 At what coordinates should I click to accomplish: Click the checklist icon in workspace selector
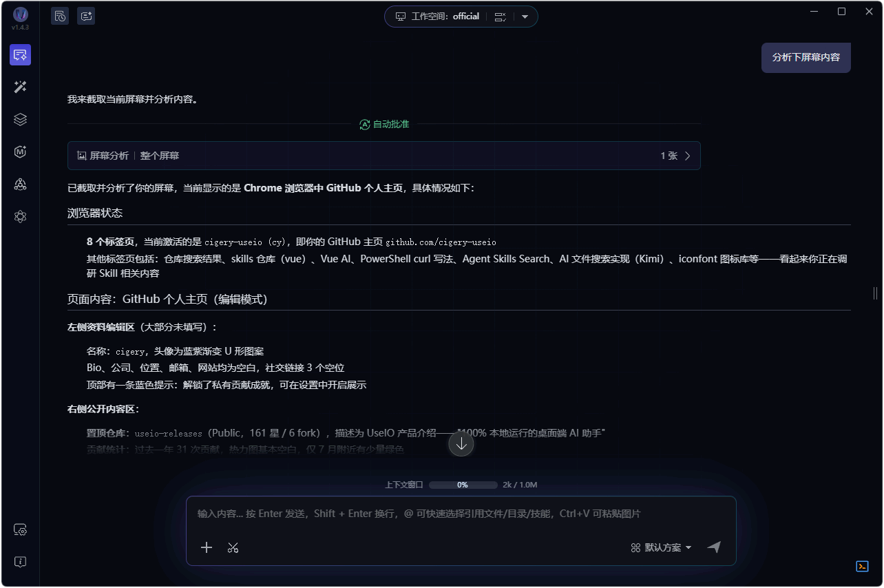[501, 17]
